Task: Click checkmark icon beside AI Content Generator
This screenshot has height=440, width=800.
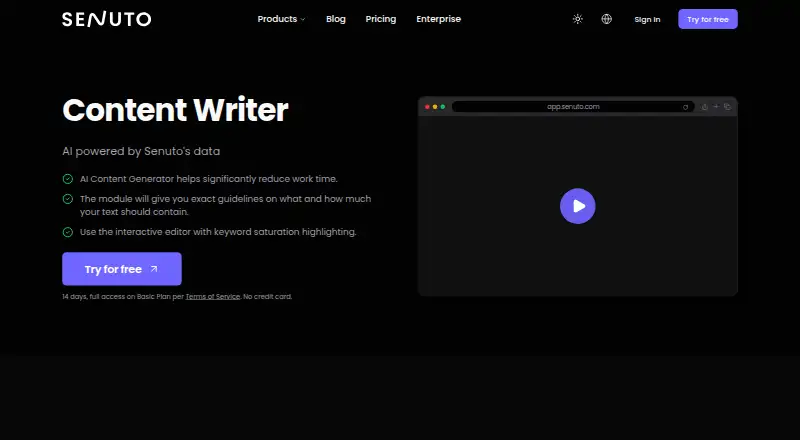Action: (67, 179)
